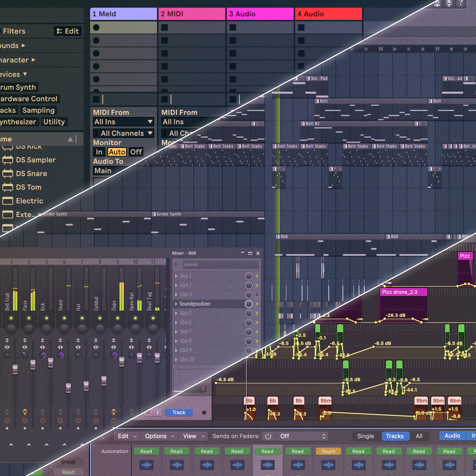The width and height of the screenshot is (476, 476).
Task: Click the DS Tom device icon
Action: [x=8, y=187]
